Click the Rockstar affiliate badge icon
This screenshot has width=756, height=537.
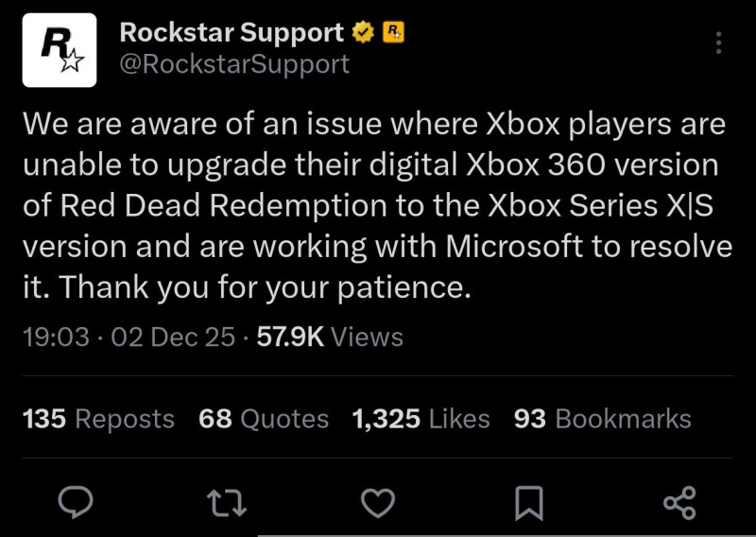tap(392, 33)
